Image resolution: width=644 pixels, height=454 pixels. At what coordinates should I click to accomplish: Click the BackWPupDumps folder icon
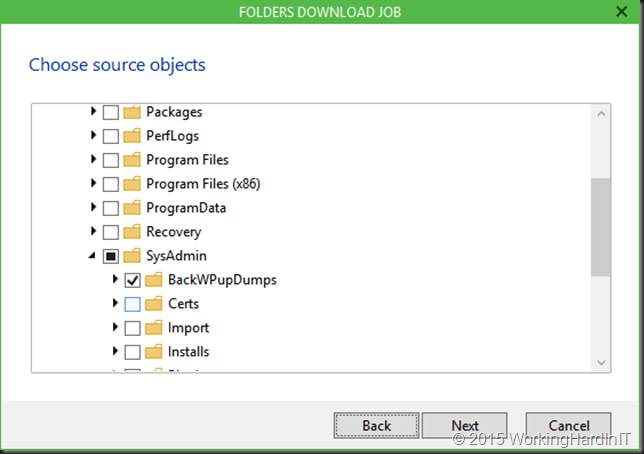[x=154, y=280]
